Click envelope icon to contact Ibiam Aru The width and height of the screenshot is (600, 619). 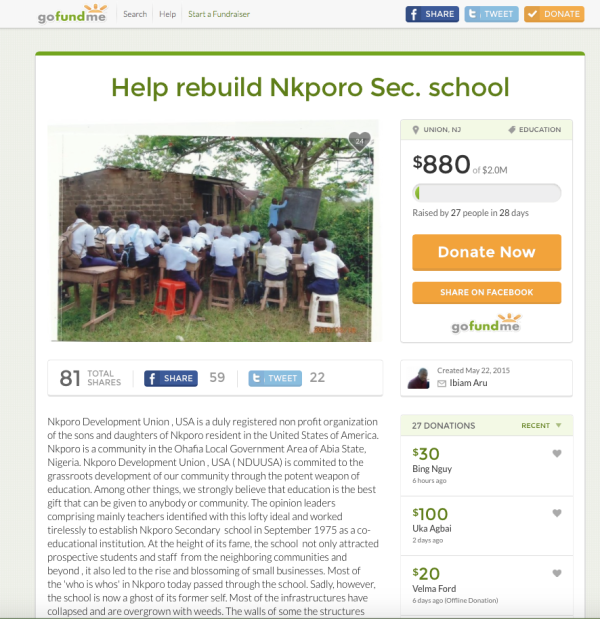[x=442, y=383]
